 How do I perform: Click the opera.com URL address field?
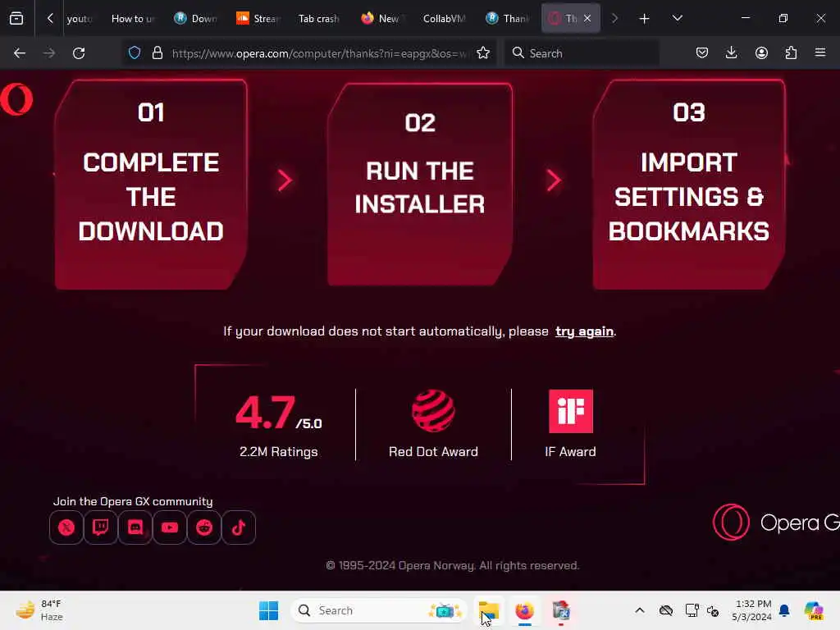coord(321,53)
